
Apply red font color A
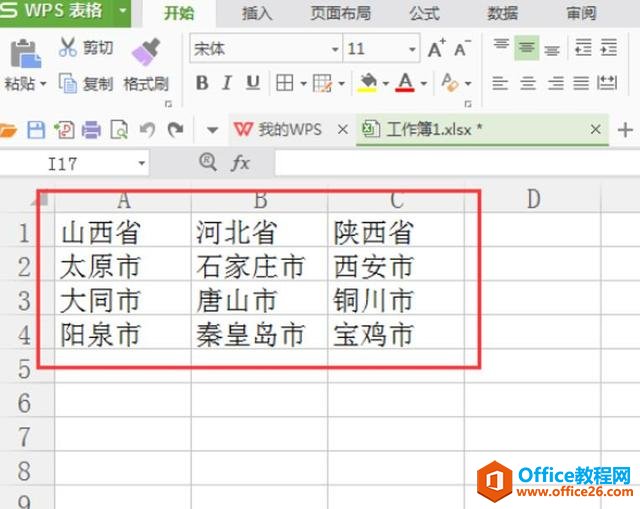pos(405,82)
